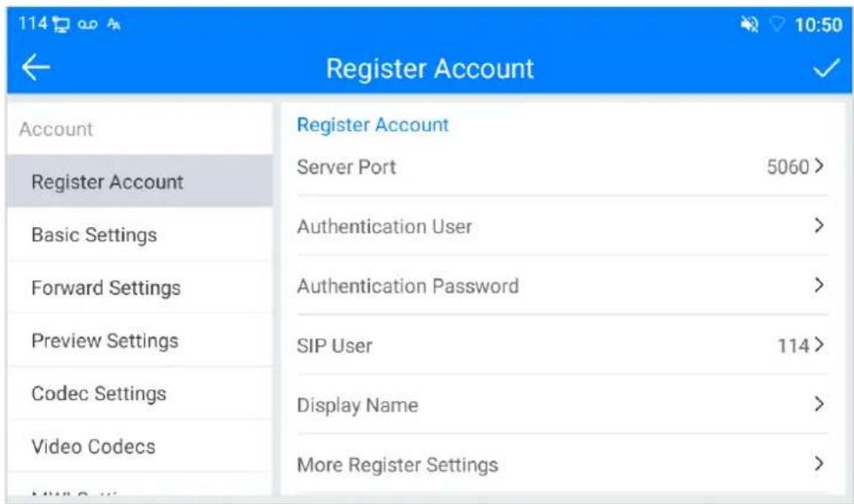This screenshot has width=854, height=504.
Task: Select Register Account in the sidebar
Action: (x=139, y=182)
